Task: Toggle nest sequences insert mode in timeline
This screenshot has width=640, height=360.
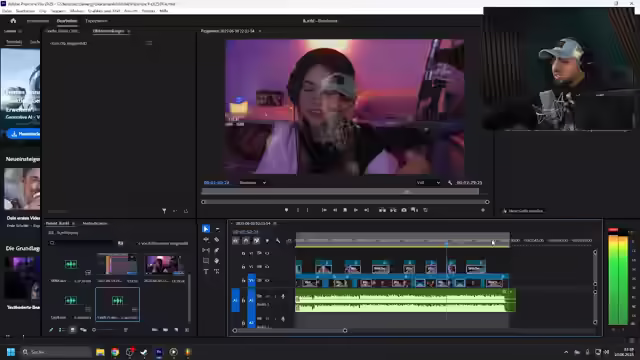Action: pos(236,241)
